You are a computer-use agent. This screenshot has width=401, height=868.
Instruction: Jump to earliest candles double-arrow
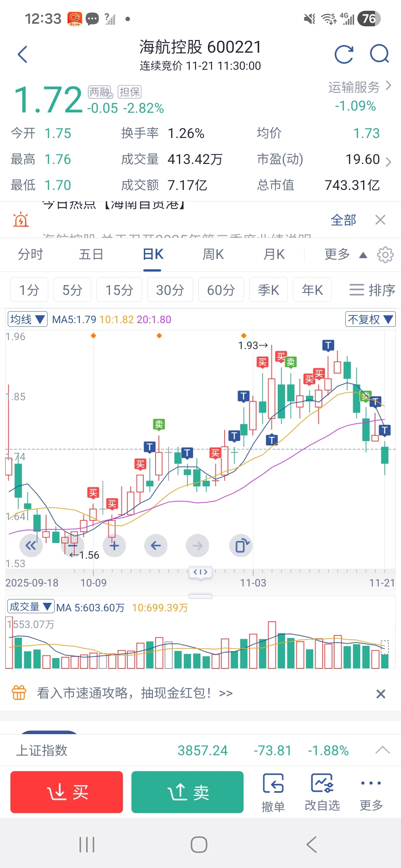(31, 546)
